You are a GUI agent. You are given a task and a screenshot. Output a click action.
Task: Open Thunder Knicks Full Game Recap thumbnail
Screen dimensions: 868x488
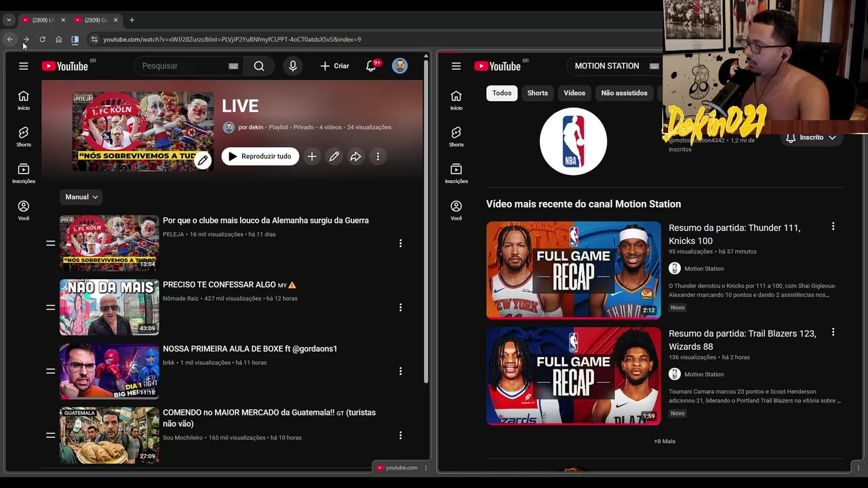574,270
